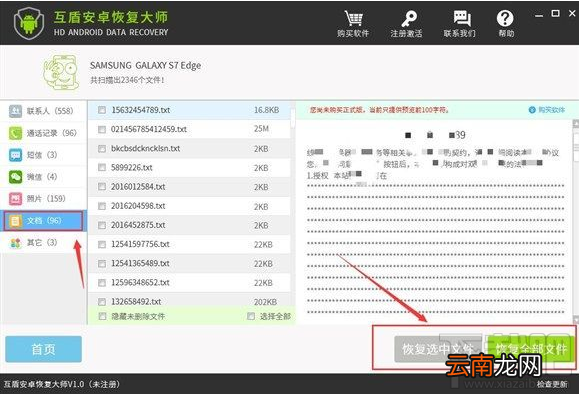This screenshot has width=579, height=394.
Task: Open the help question mark icon
Action: pos(505,18)
